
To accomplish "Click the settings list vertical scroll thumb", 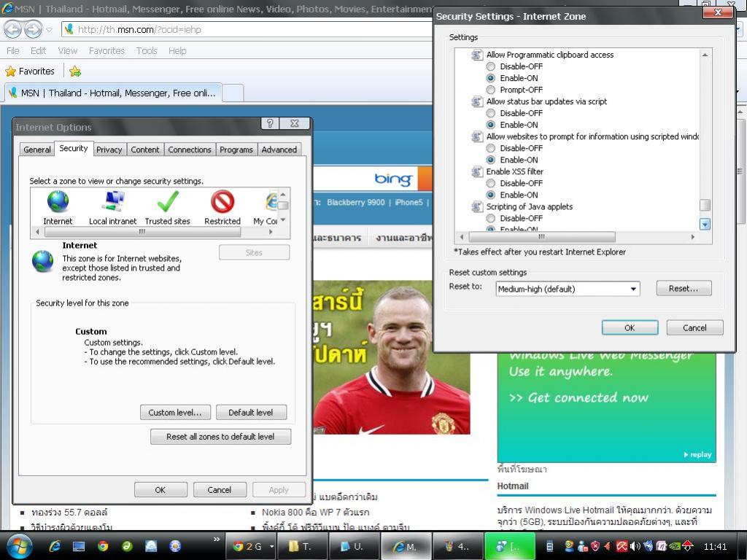I will pos(705,205).
